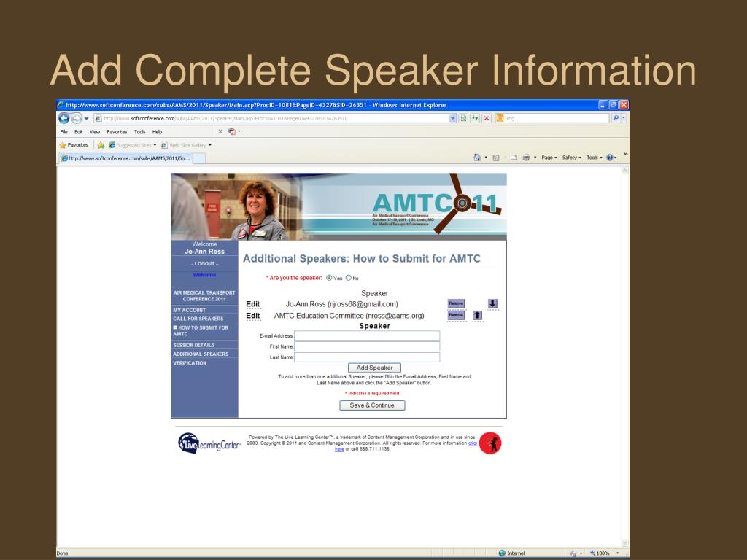Follow the 'click here' footer link
This screenshot has height=560, width=747.
coord(473,443)
